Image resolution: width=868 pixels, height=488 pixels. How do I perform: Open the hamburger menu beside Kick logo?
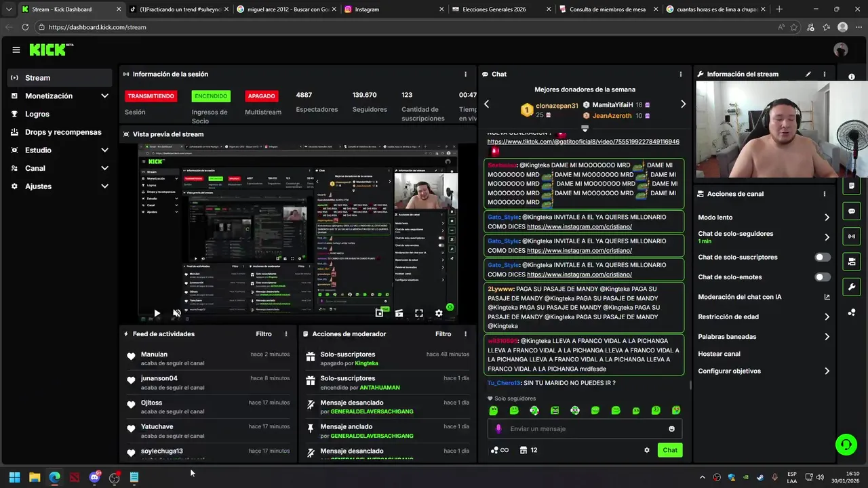tap(16, 49)
